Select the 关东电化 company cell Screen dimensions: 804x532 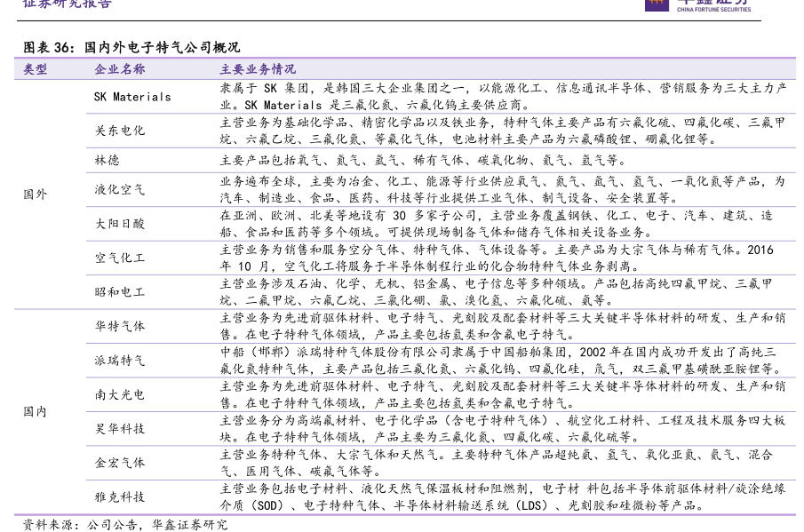[x=120, y=131]
